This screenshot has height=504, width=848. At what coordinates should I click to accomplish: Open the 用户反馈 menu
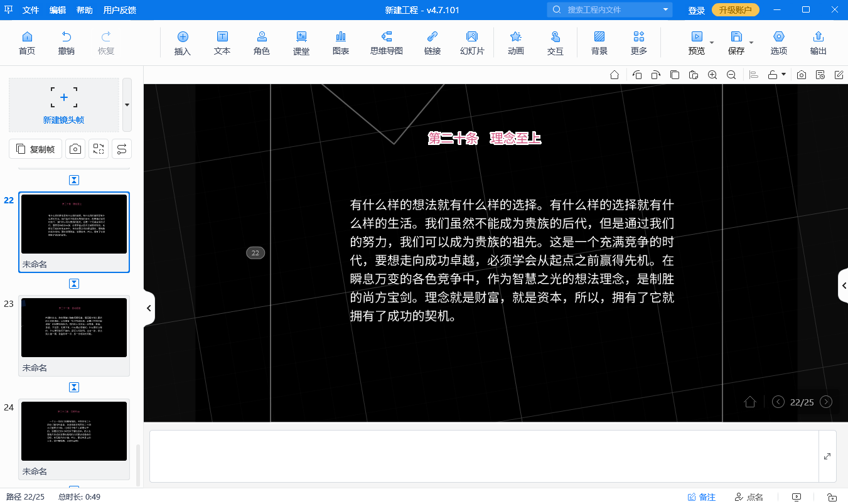(x=119, y=10)
